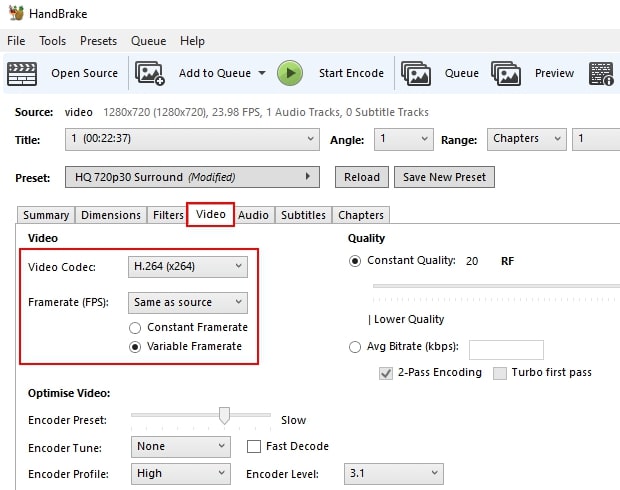
Task: Expand the Encoder Tune None dropdown
Action: (181, 447)
